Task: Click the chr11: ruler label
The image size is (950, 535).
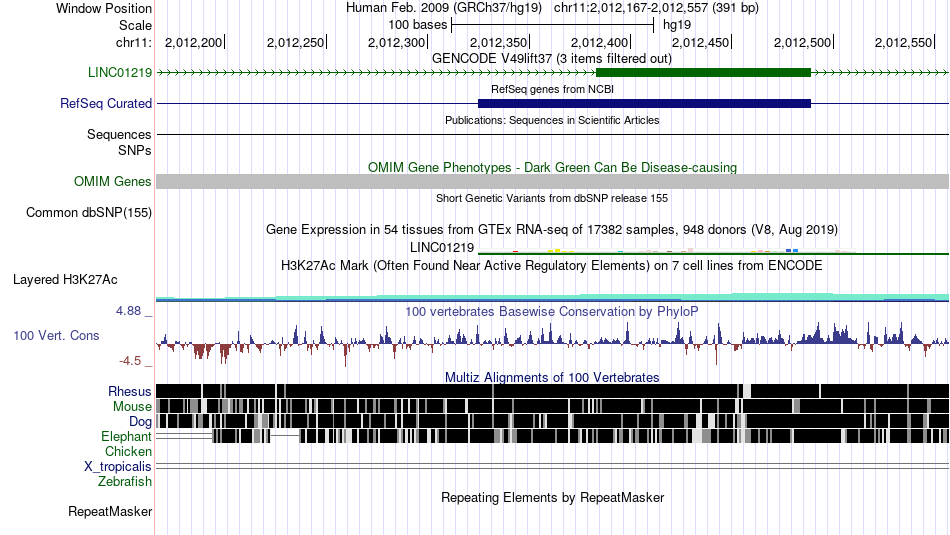Action: 133,42
